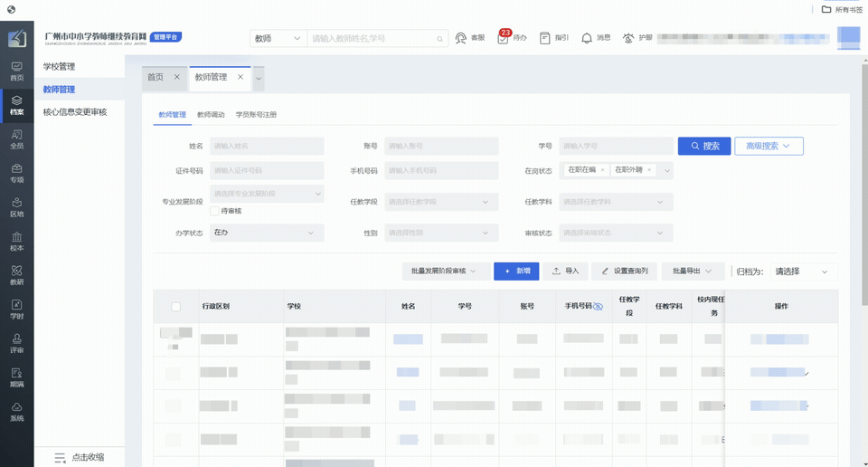Check the 待审核 checkbox
868x467 pixels.
214,211
